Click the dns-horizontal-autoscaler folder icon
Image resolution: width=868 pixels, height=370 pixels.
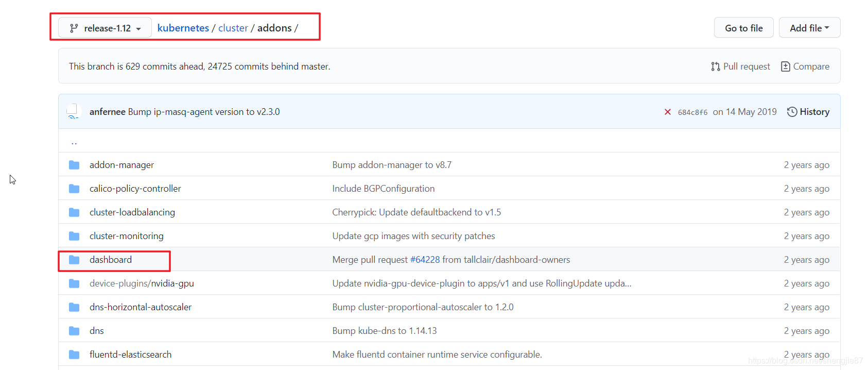74,307
